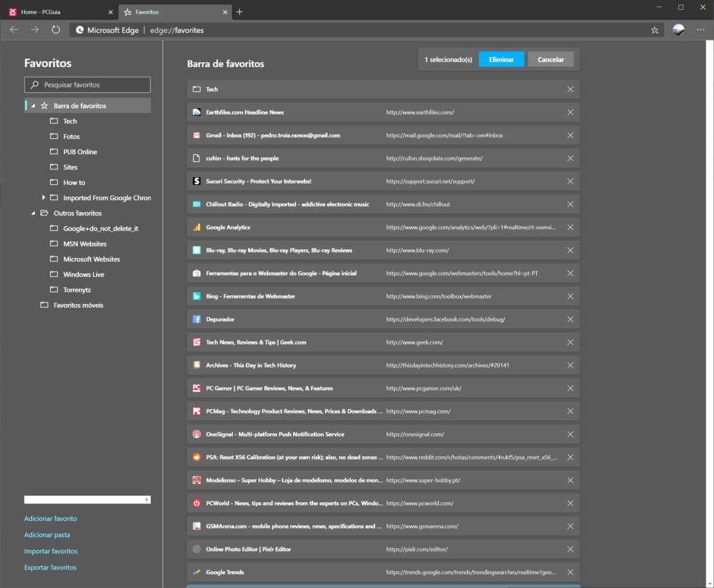Screen dimensions: 714x588
Task: Remove Gmail Inbox favorite using X
Action: [x=570, y=135]
